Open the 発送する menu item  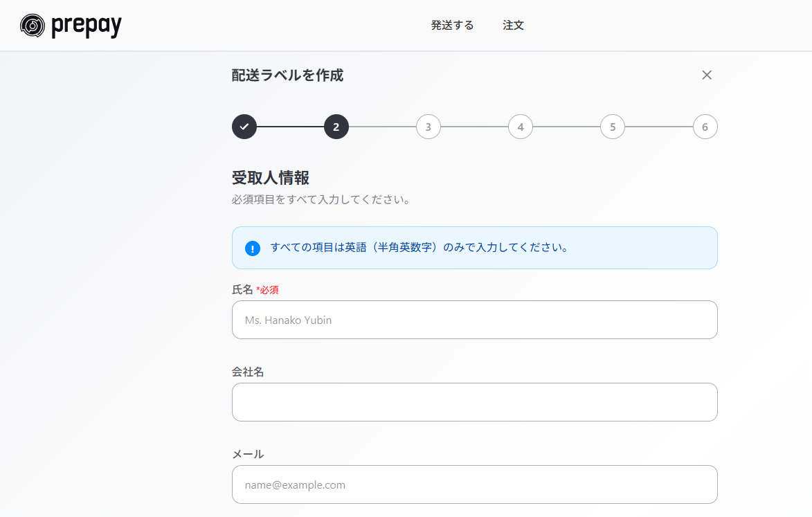click(452, 25)
